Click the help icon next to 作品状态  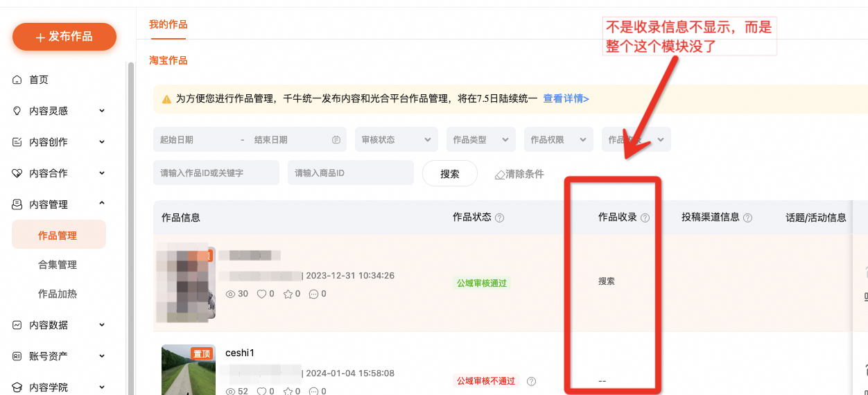click(x=499, y=218)
